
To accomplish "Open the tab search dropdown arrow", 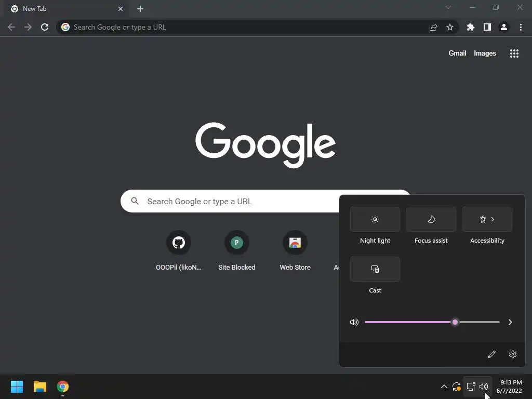I will (448, 7).
